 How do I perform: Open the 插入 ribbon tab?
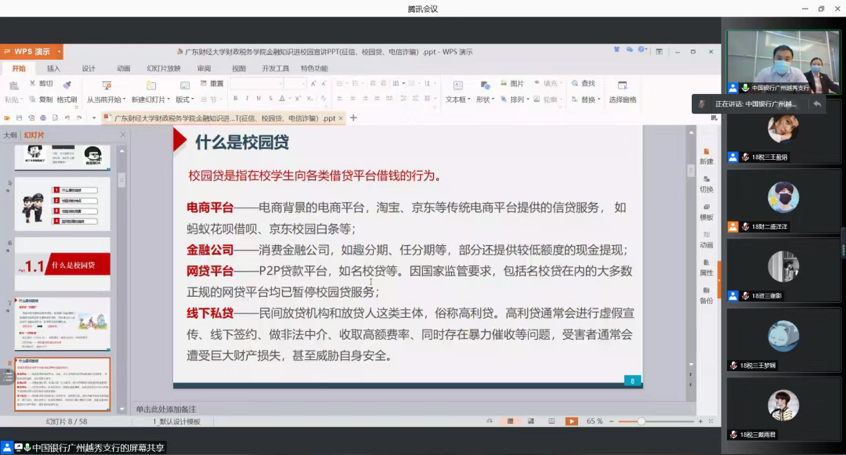click(x=53, y=69)
